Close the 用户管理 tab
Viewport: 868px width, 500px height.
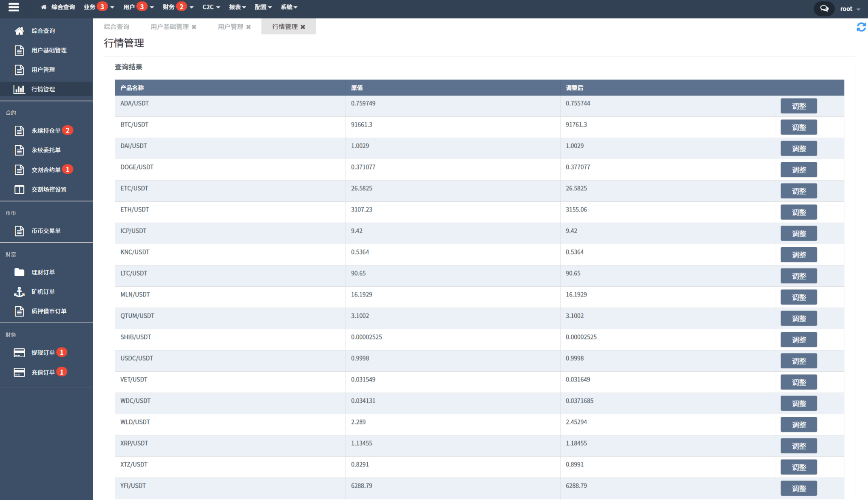pos(248,27)
